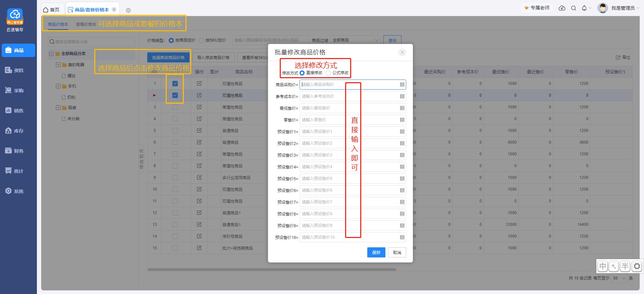644x294 pixels.
Task: Click the 保存 button in dialog
Action: (376, 252)
